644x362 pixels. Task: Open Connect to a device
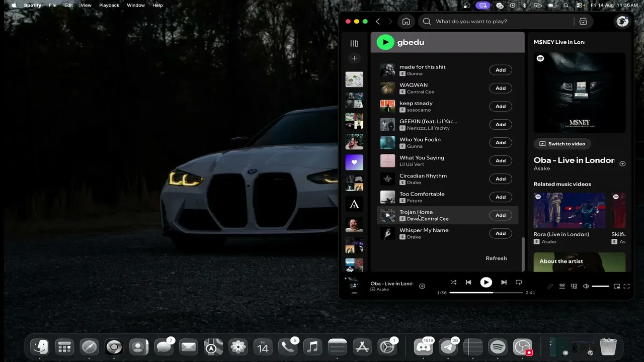574,287
